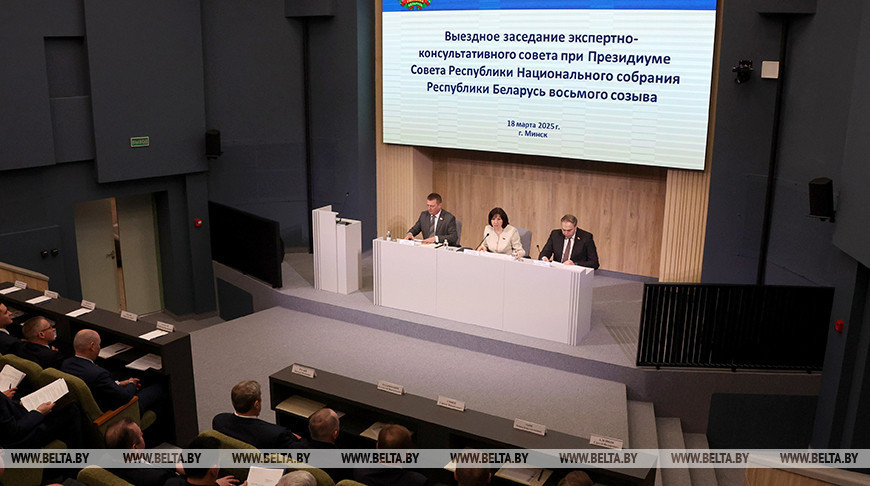Viewport: 870px width, 486px height.
Task: Click the black slatted panel right of the stage
Action: point(734,326)
